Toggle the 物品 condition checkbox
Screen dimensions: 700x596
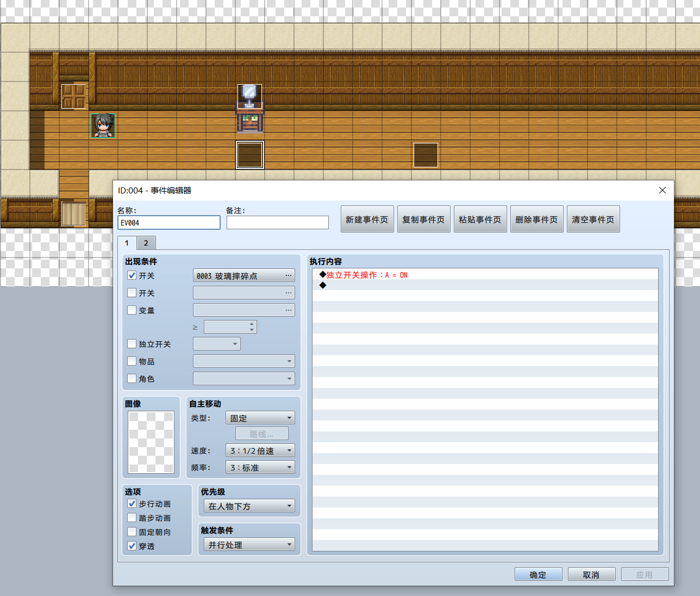[132, 361]
